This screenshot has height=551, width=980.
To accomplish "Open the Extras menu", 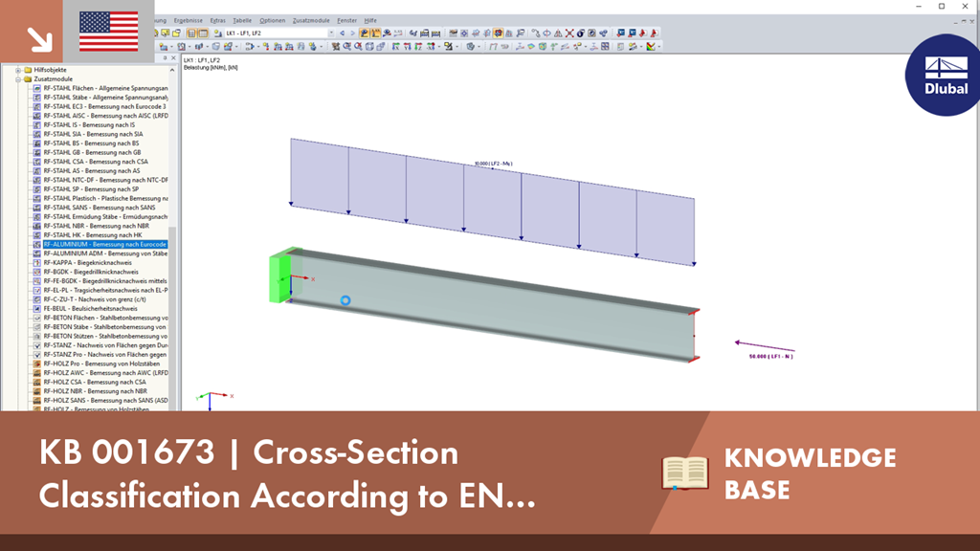I will 217,21.
